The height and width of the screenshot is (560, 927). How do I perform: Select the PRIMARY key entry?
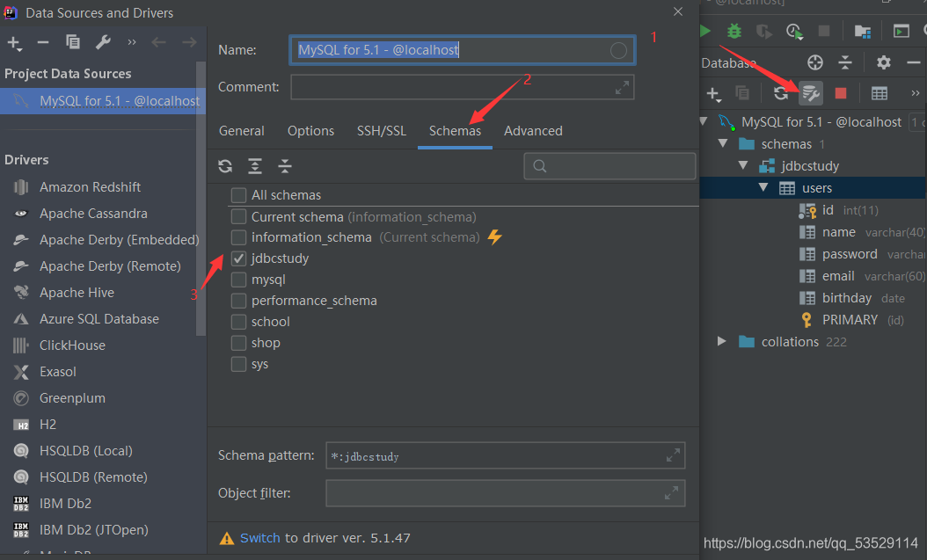tap(850, 320)
